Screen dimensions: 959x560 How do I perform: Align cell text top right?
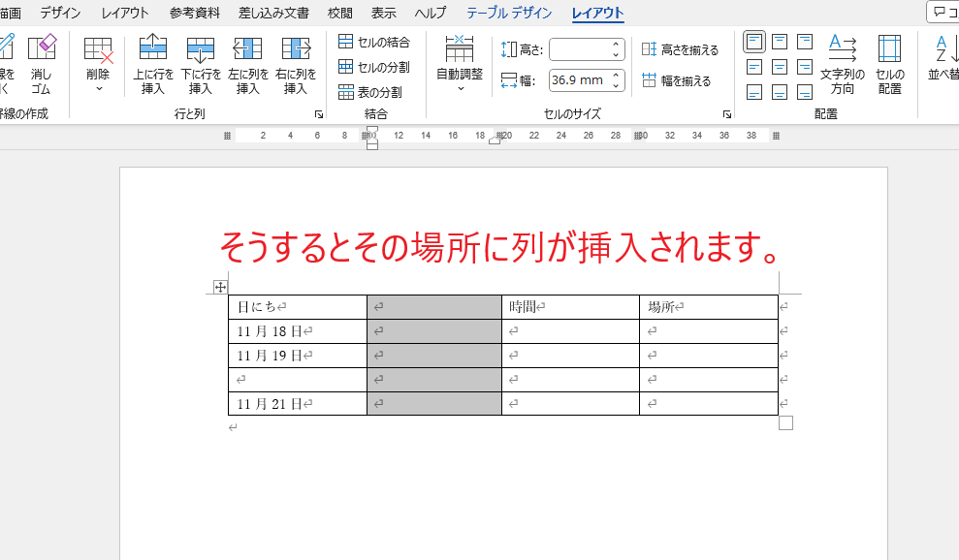click(x=805, y=42)
